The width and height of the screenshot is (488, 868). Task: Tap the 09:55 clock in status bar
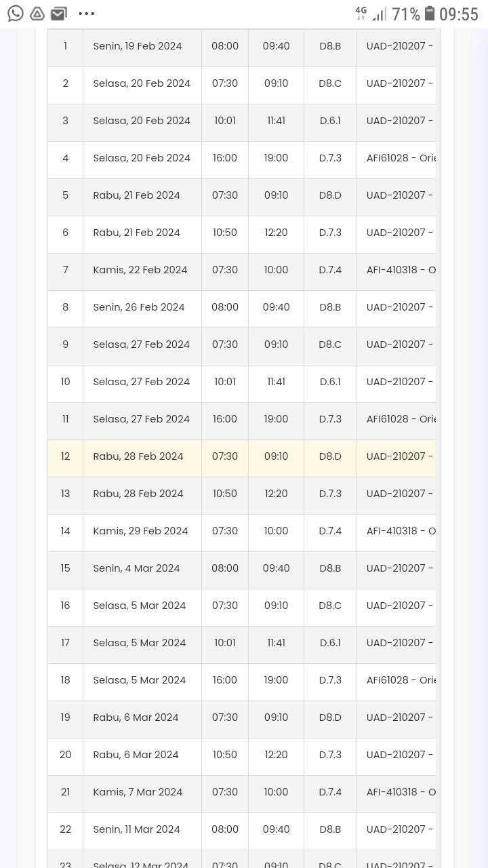pos(459,14)
